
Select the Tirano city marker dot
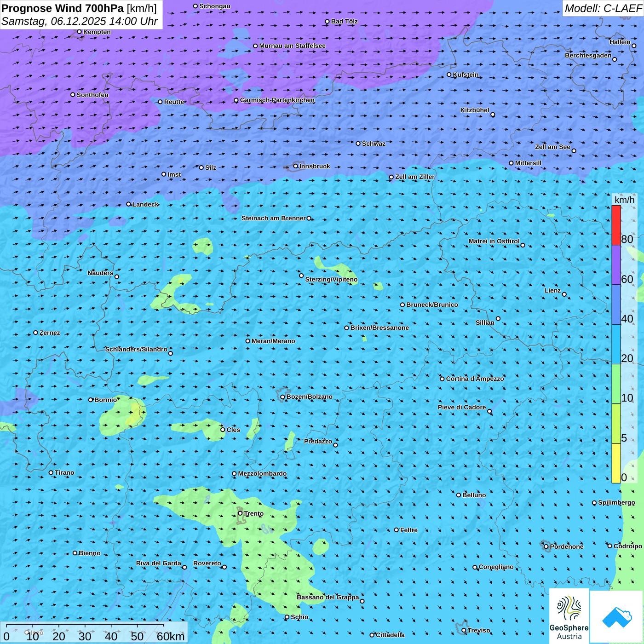coord(51,472)
